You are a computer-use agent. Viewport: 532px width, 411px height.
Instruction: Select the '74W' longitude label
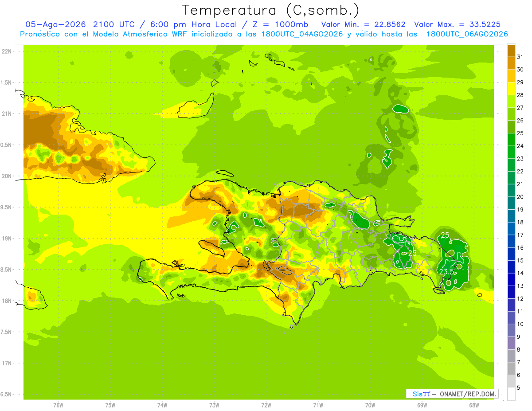point(162,405)
